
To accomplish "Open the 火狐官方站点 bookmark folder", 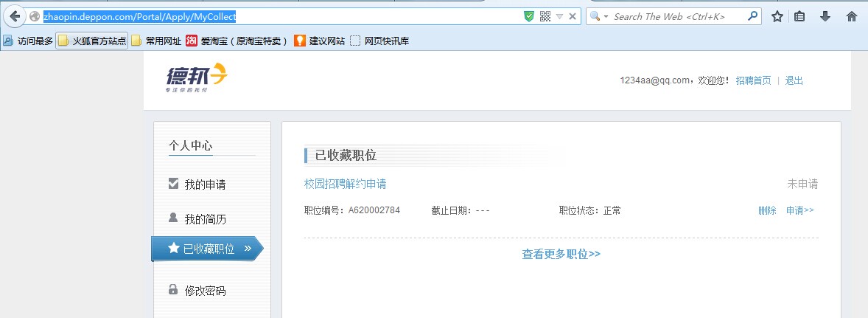I will [92, 41].
